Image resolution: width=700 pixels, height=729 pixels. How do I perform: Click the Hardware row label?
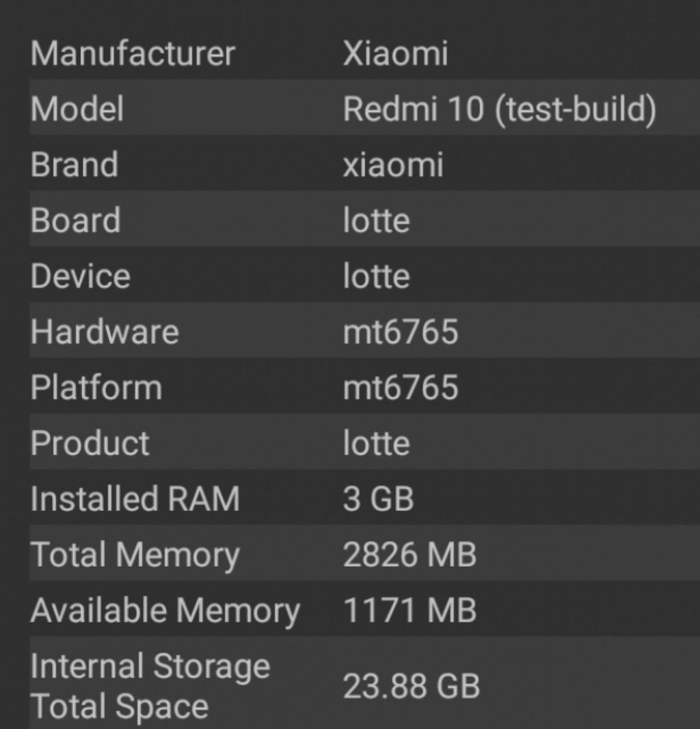[x=105, y=332]
